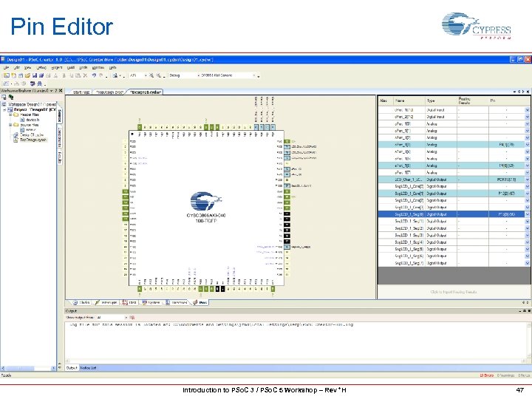Switch to the Output tab at bottom

(x=72, y=368)
